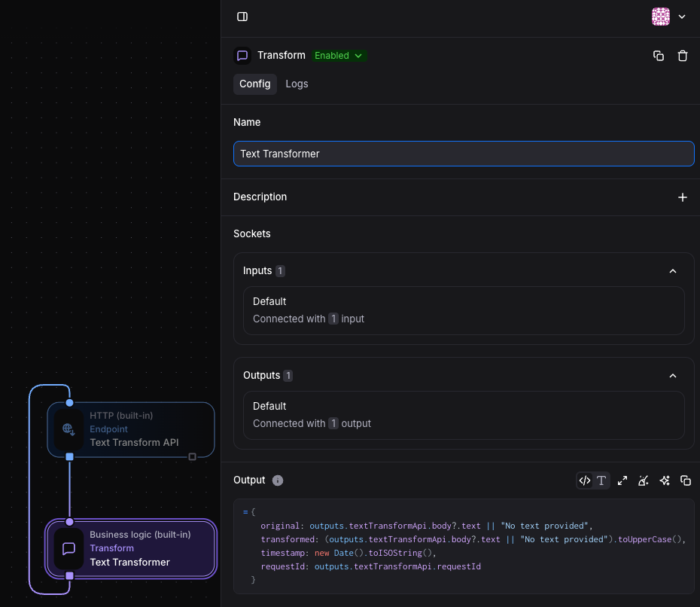The height and width of the screenshot is (607, 700).
Task: Select the Text Transform API endpoint node
Action: (131, 429)
